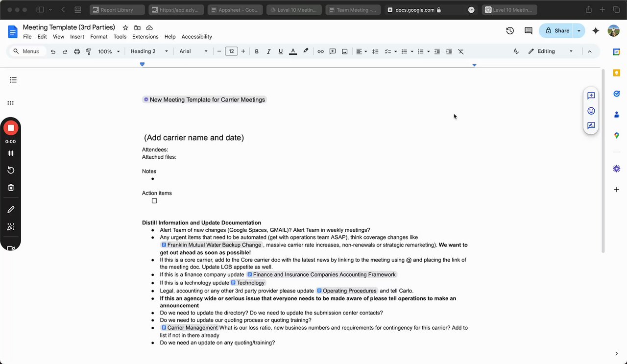Click the floating Add emoji reaction button
The image size is (627, 364).
point(591,111)
